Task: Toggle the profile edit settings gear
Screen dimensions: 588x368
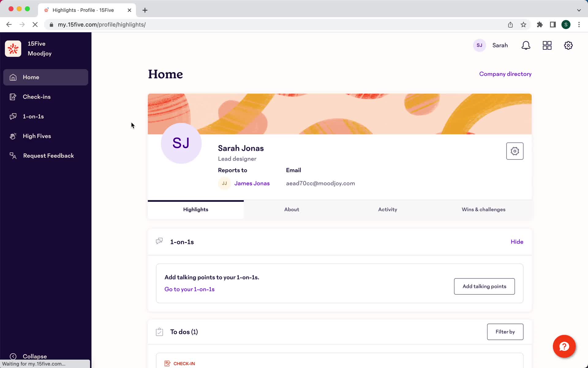Action: coord(515,151)
